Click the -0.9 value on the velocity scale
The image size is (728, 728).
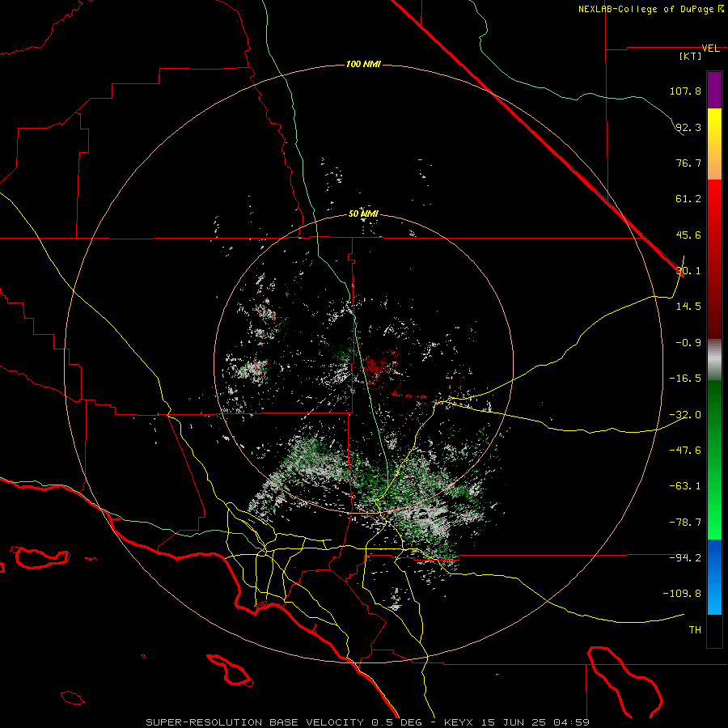(688, 343)
